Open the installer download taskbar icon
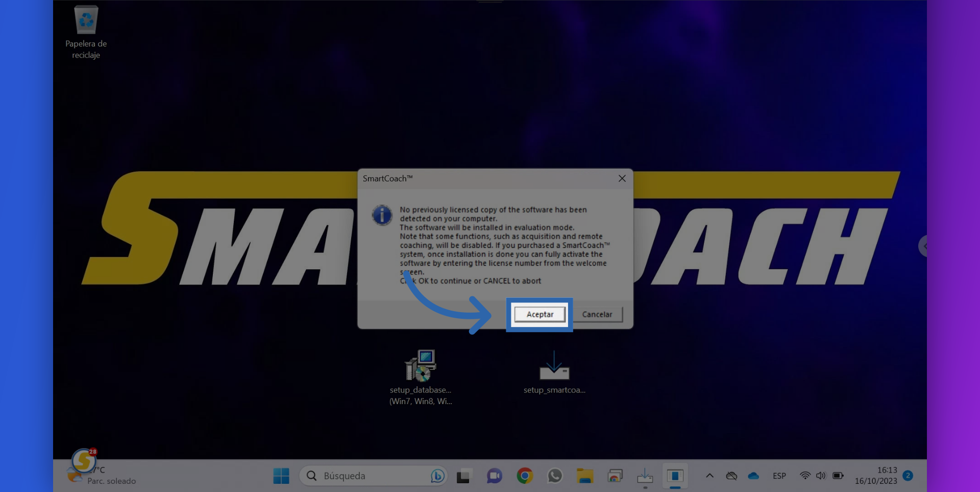The width and height of the screenshot is (980, 492). pyautogui.click(x=645, y=476)
